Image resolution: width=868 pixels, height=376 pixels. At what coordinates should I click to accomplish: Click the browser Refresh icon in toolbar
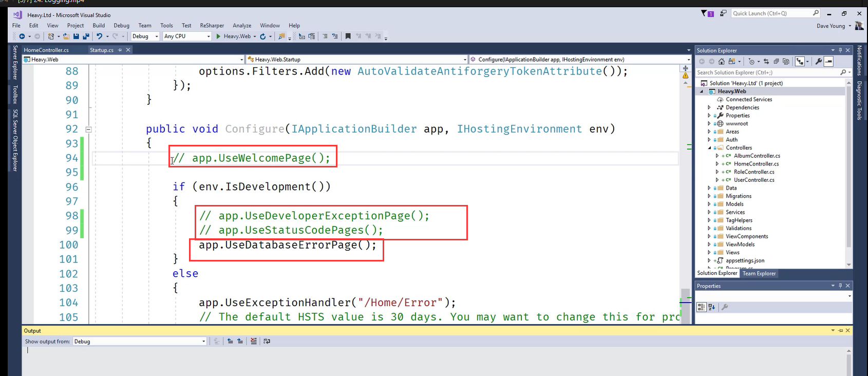click(x=262, y=36)
